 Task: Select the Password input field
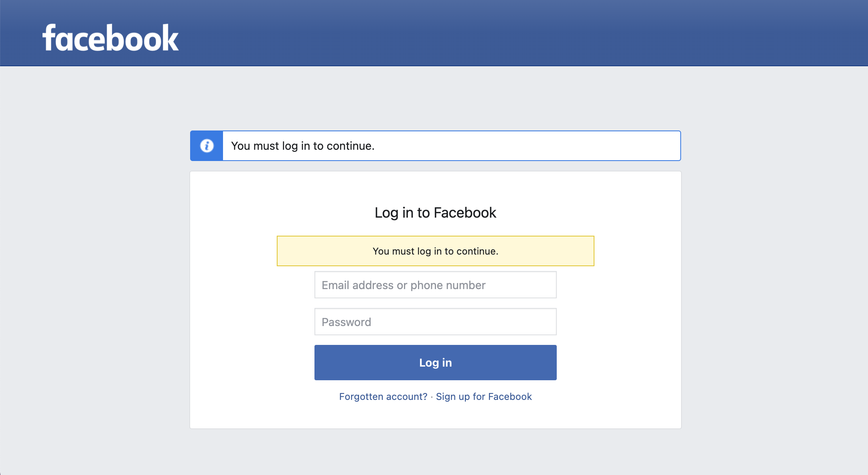435,322
